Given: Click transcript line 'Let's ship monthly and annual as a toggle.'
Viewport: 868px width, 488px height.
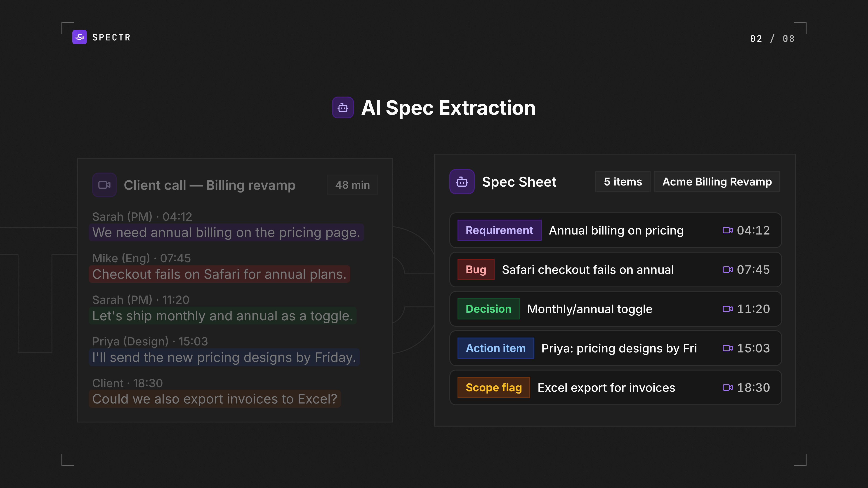Looking at the screenshot, I should pyautogui.click(x=222, y=316).
